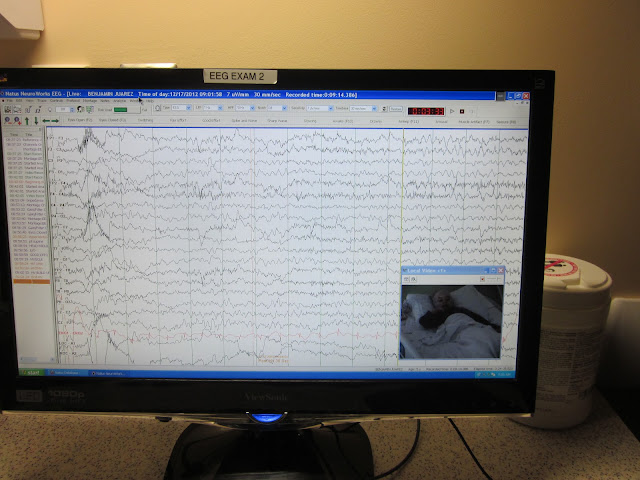Click the numeric input field near light bulb
Image resolution: width=640 pixels, height=480 pixels.
point(64,110)
